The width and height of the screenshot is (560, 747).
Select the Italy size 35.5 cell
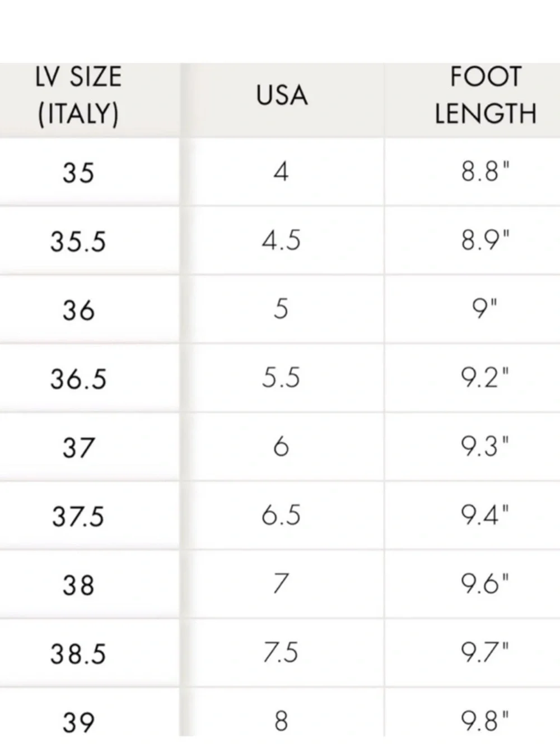pos(78,242)
